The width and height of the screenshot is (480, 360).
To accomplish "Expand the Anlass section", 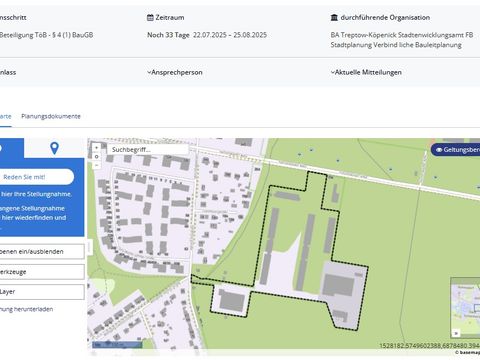I will tap(8, 72).
